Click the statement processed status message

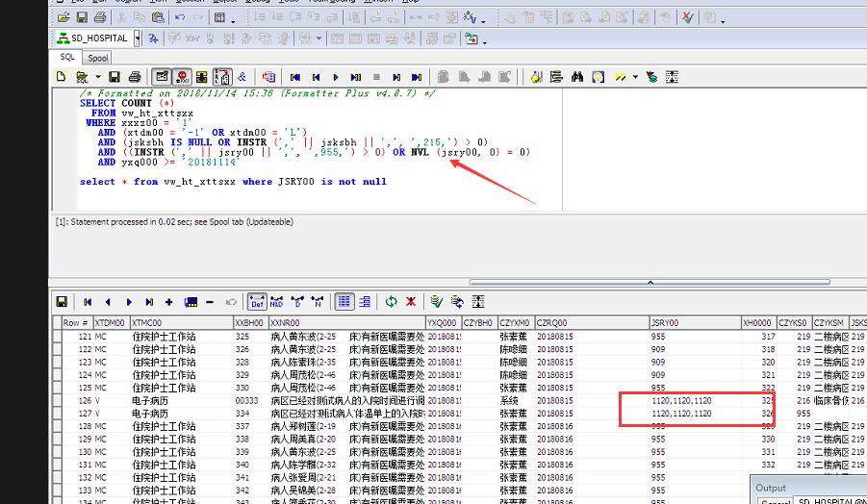coord(174,222)
